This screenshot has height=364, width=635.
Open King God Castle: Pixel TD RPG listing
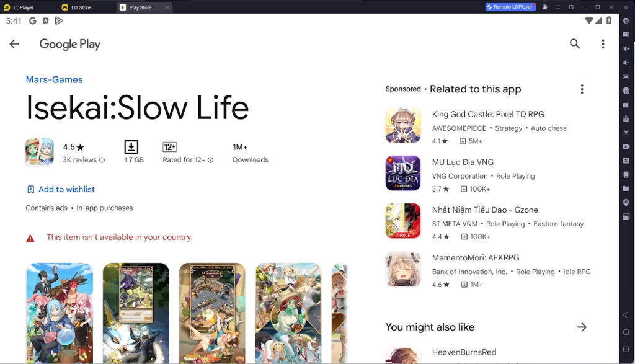488,114
